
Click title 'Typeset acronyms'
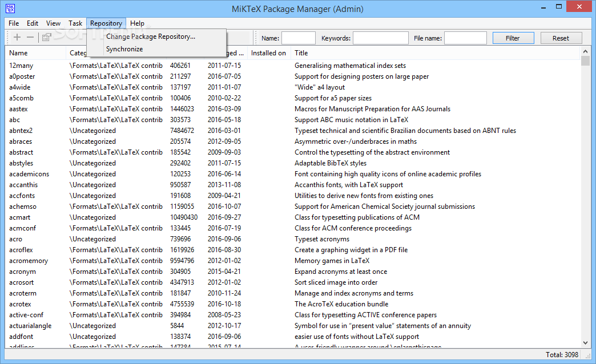(322, 239)
